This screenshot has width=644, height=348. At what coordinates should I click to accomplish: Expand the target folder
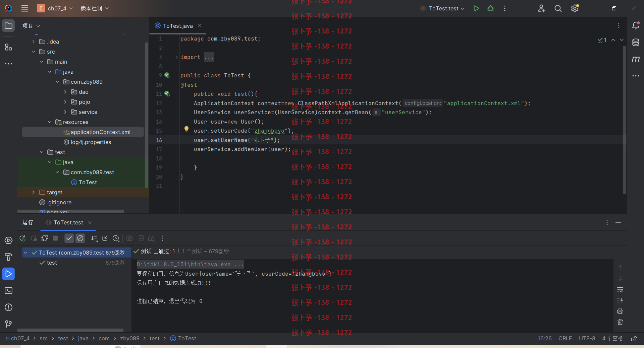[33, 192]
